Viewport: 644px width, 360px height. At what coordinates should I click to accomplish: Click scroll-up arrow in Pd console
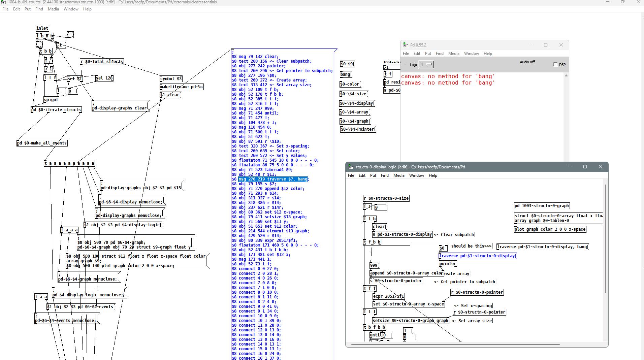[x=566, y=75]
